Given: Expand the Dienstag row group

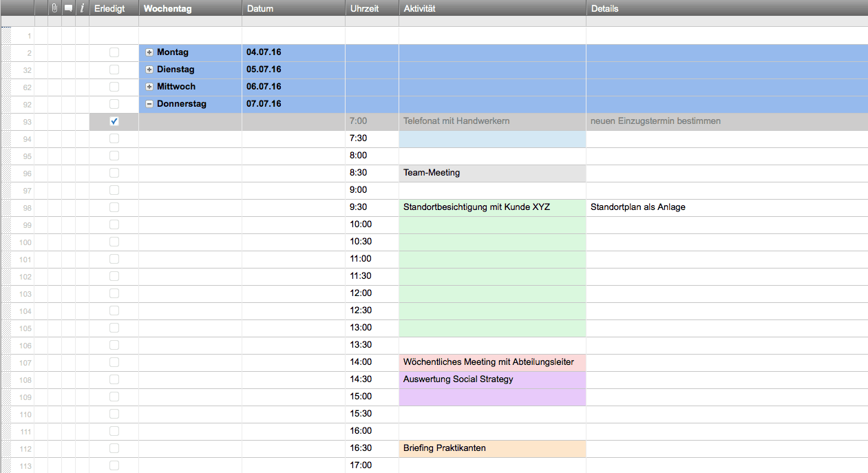Looking at the screenshot, I should coord(149,70).
